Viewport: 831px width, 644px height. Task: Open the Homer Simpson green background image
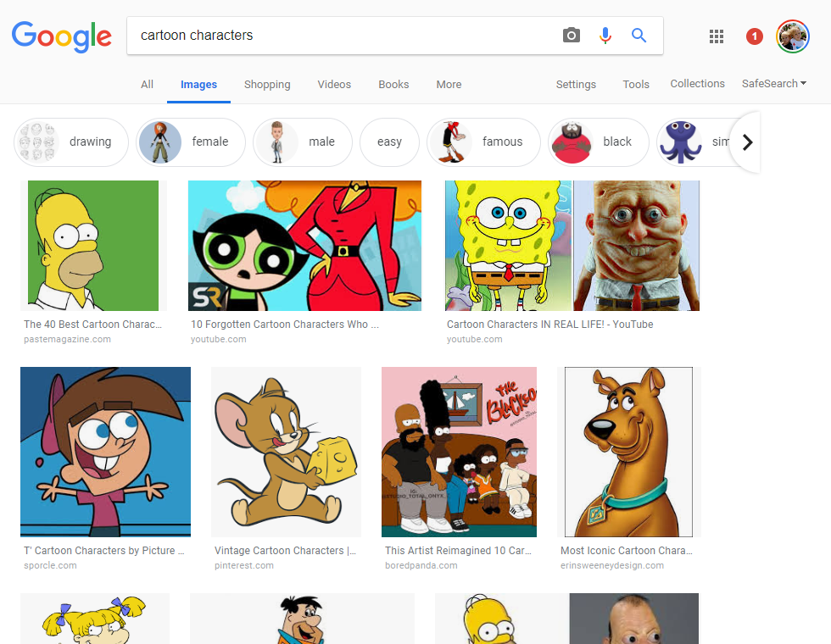[93, 246]
